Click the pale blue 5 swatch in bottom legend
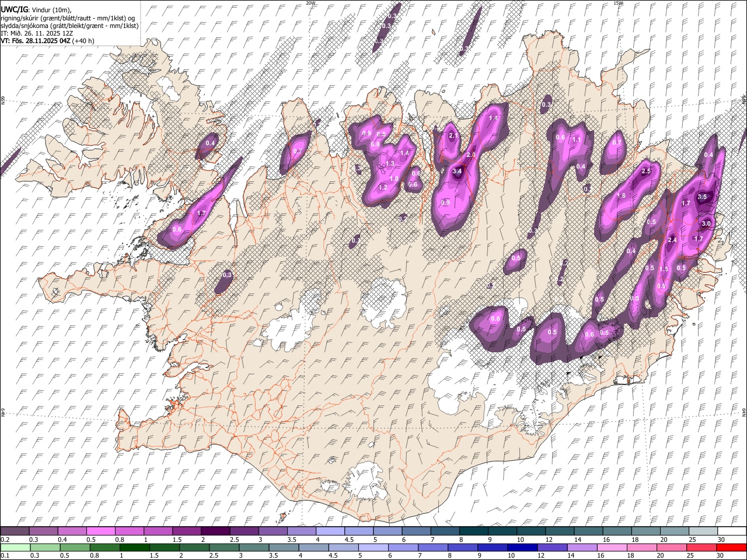Image resolution: width=747 pixels, height=560 pixels. [373, 547]
